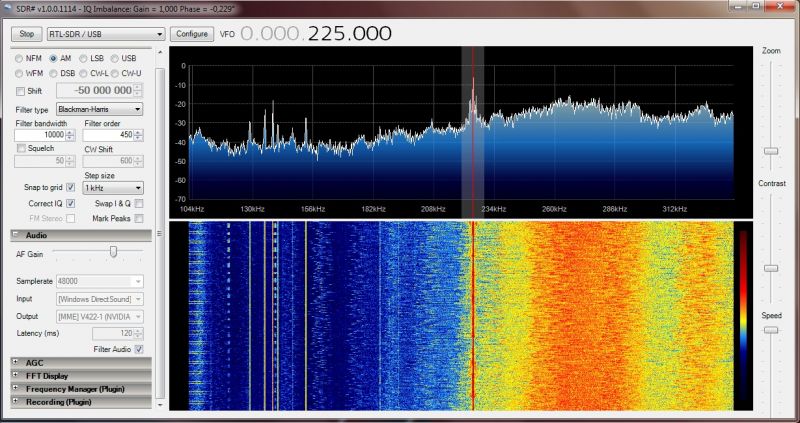The image size is (800, 423).
Task: Toggle the Snap to grid checkbox
Action: tap(70, 188)
